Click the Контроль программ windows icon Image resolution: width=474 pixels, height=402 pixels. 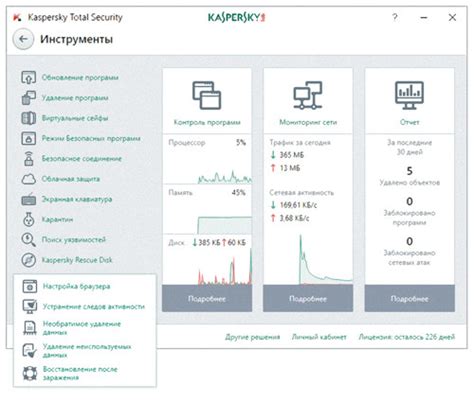point(207,96)
